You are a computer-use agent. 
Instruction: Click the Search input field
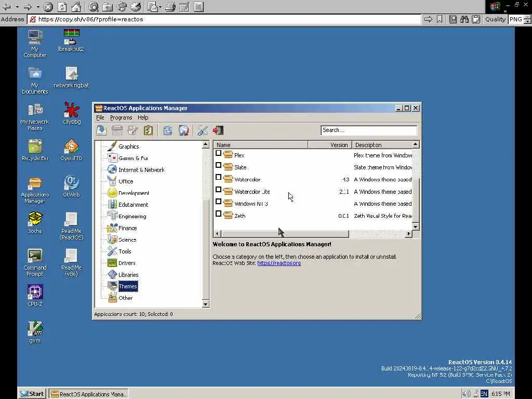click(369, 130)
